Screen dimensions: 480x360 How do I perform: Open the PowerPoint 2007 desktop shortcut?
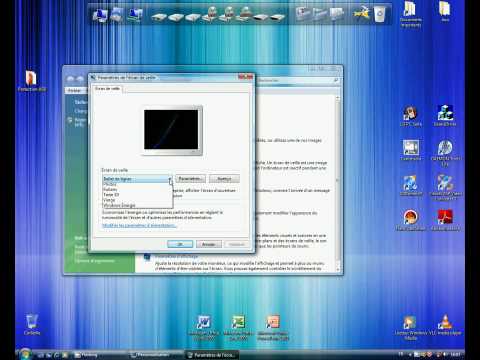click(273, 328)
